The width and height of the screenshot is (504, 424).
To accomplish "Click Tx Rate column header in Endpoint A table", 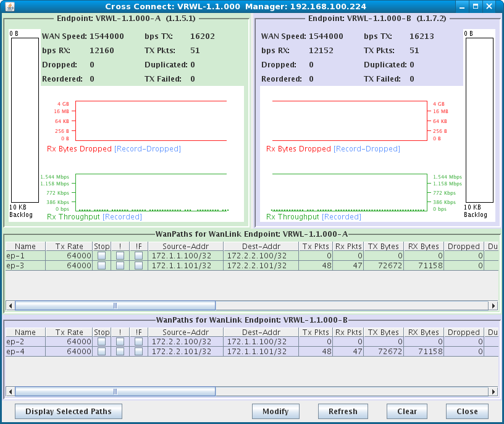I will point(69,246).
